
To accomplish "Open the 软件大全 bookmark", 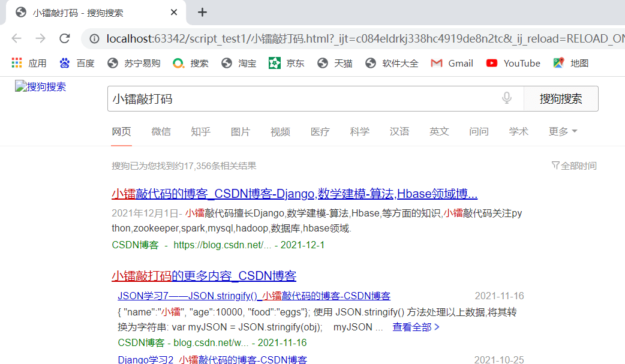I will point(392,63).
